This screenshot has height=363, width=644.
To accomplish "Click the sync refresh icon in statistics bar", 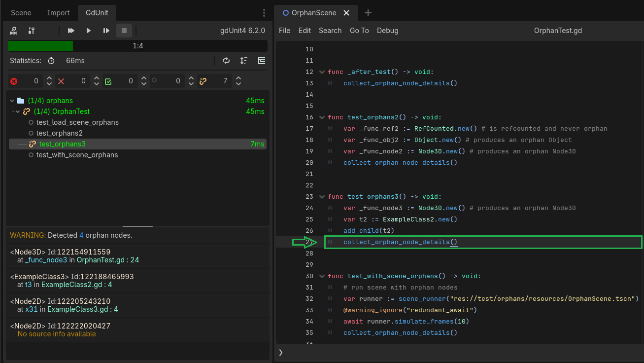I will 226,61.
